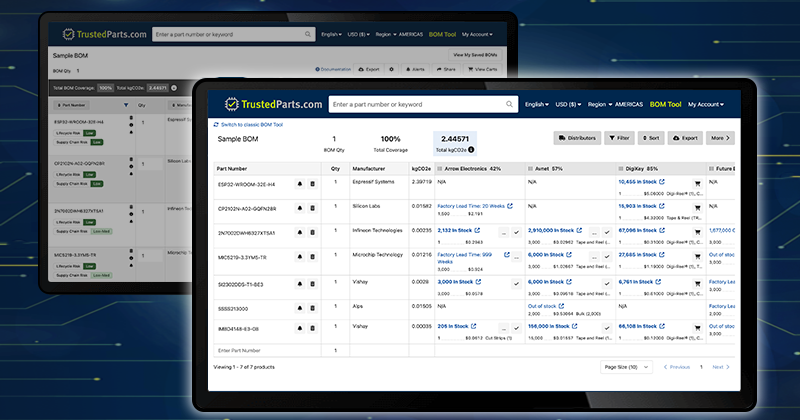Select Avnet 156,000 In Stock checkmark for IMBD4148-E3-08

(607, 328)
